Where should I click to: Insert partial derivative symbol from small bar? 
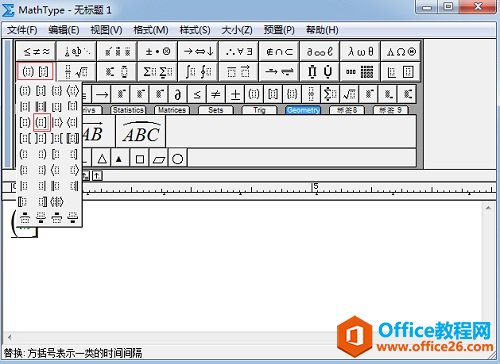coord(178,95)
